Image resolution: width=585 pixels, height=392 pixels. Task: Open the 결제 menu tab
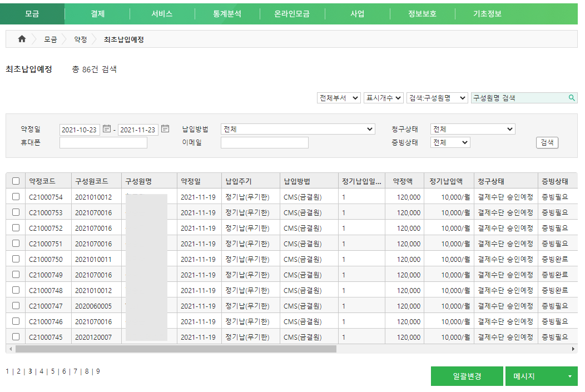[97, 14]
